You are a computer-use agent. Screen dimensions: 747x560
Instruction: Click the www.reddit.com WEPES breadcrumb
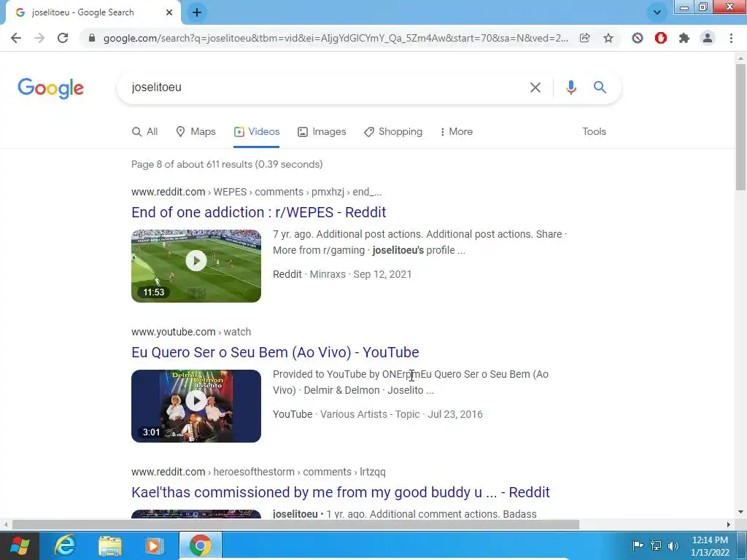[256, 192]
